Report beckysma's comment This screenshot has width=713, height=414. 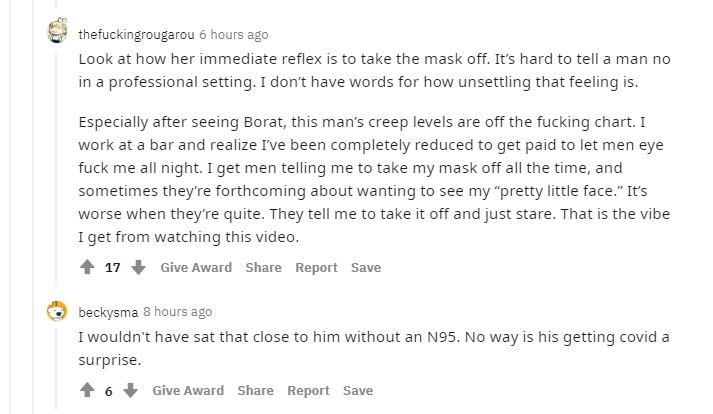308,391
